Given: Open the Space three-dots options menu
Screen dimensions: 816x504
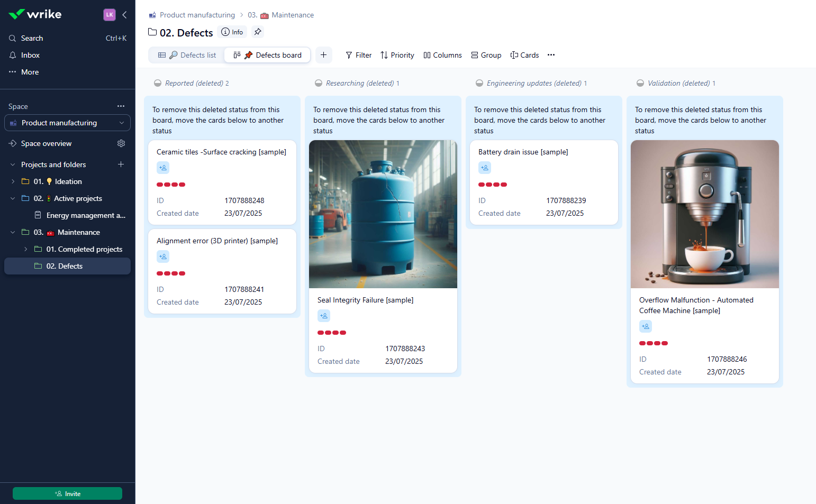Looking at the screenshot, I should pos(121,106).
